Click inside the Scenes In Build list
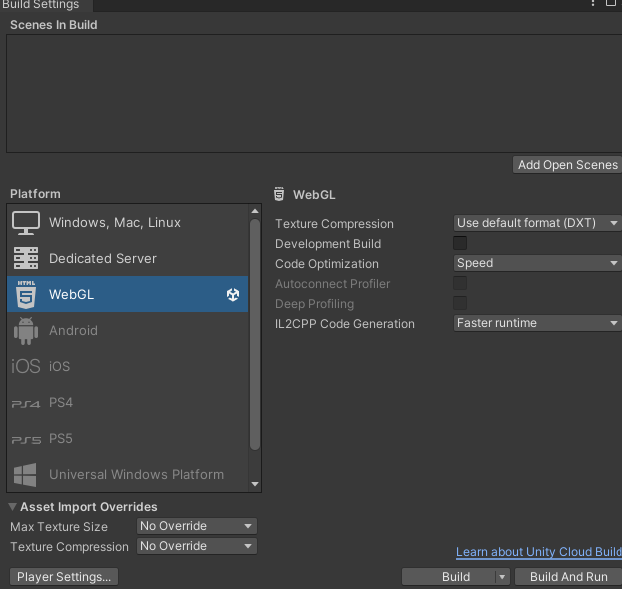Image resolution: width=622 pixels, height=589 pixels. click(314, 93)
